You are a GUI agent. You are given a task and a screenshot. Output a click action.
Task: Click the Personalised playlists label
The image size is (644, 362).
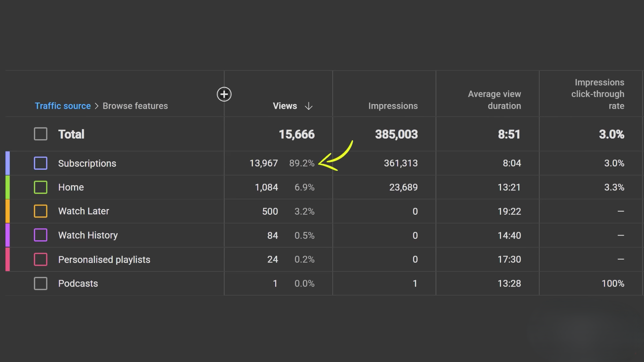[x=104, y=260]
